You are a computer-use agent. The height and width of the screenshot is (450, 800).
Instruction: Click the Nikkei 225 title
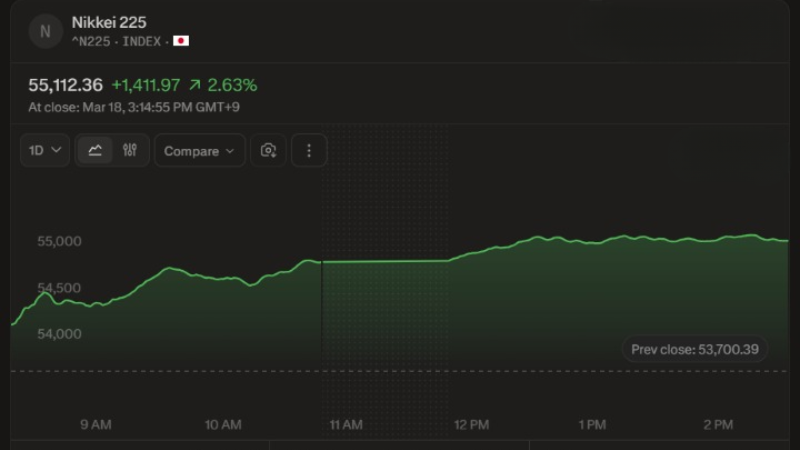[109, 22]
